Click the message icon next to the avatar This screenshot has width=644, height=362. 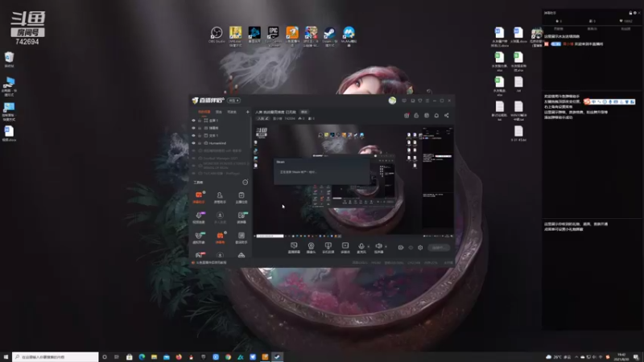tap(404, 101)
